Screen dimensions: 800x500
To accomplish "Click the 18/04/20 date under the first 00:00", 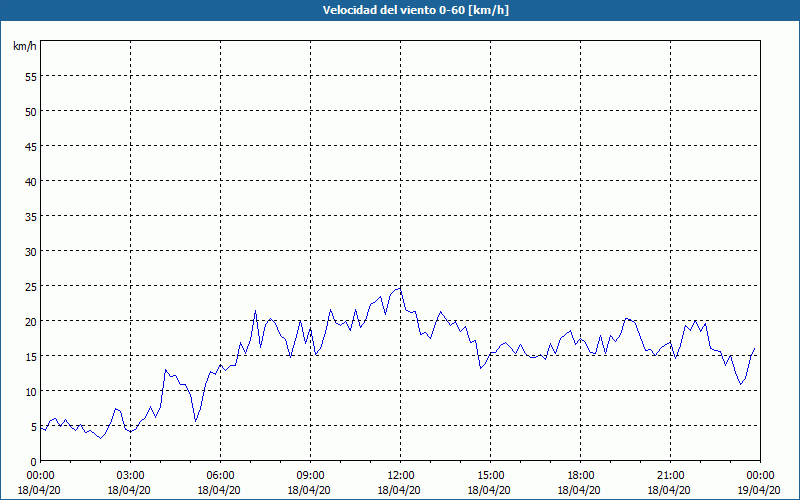I will coord(39,490).
